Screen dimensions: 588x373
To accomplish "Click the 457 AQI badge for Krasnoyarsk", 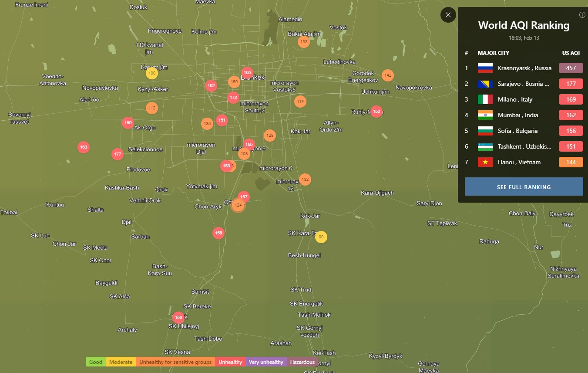I will click(x=571, y=68).
